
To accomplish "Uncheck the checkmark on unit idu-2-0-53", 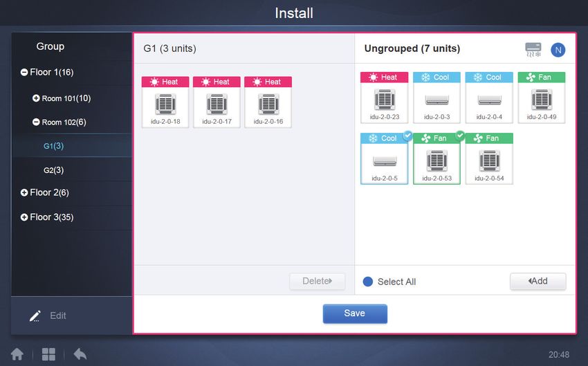I will 460,136.
